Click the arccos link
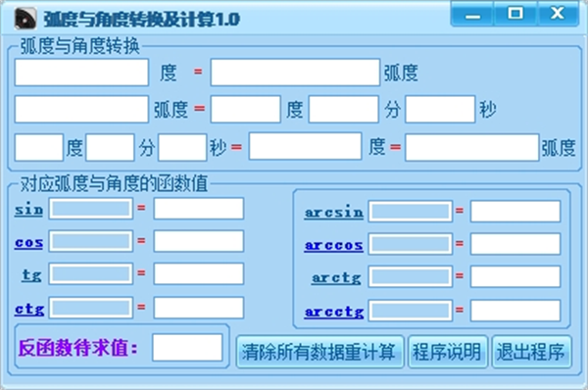588x390 pixels. [x=334, y=245]
